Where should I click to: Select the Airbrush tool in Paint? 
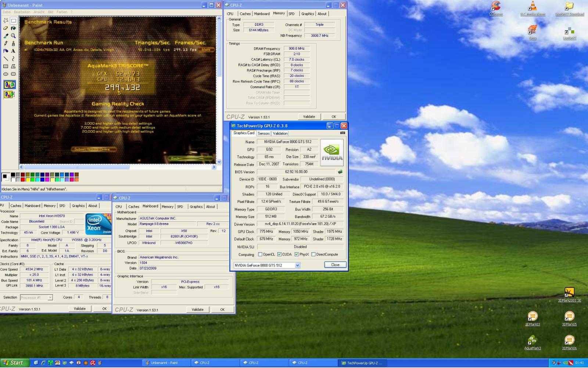6,51
